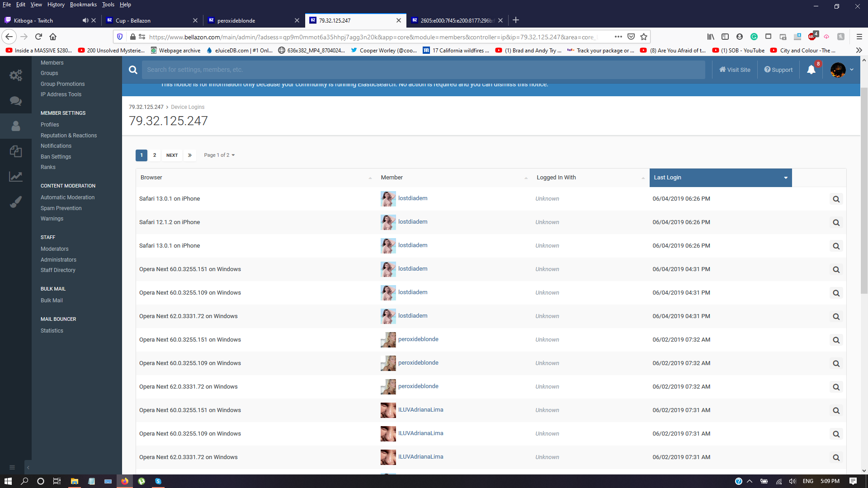Open the customization paintbrush sidebar icon
Image resolution: width=868 pixels, height=488 pixels.
pyautogui.click(x=16, y=202)
